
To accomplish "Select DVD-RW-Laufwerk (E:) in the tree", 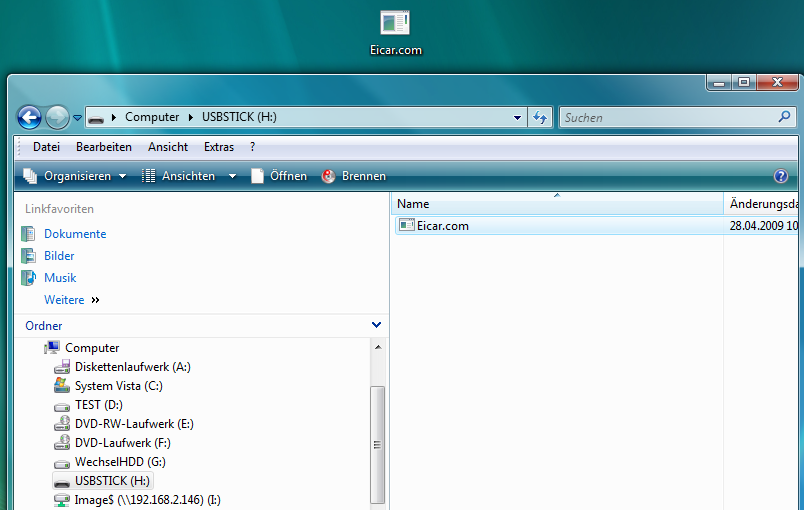I will pos(134,424).
